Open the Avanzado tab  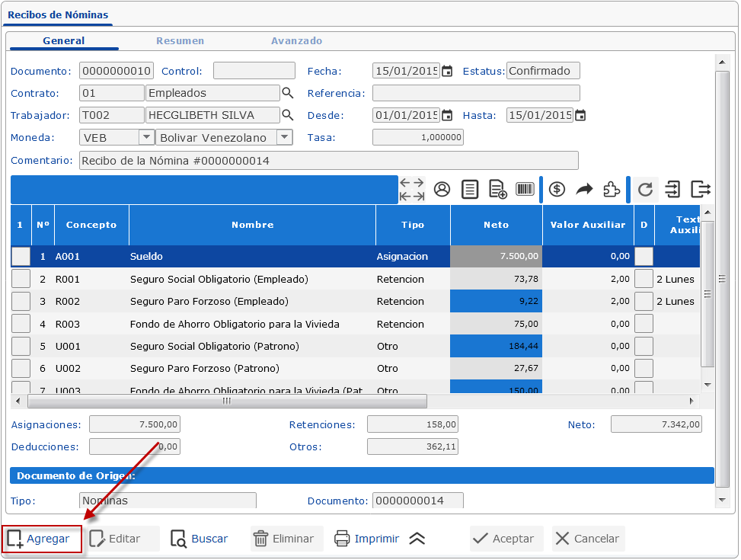pos(296,41)
